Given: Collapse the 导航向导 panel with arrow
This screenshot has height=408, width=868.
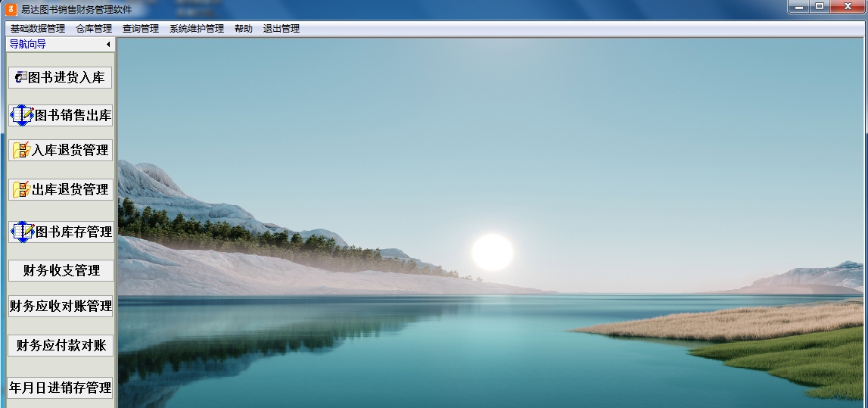Looking at the screenshot, I should [x=108, y=45].
